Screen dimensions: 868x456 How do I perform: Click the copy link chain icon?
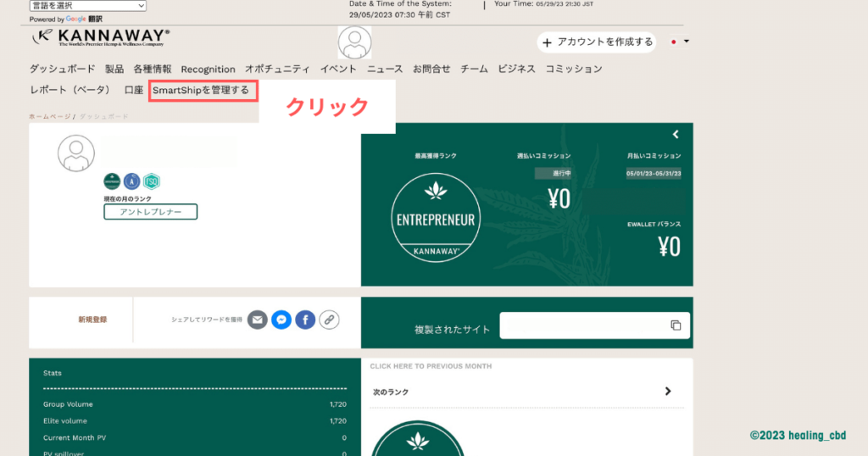[x=329, y=320]
